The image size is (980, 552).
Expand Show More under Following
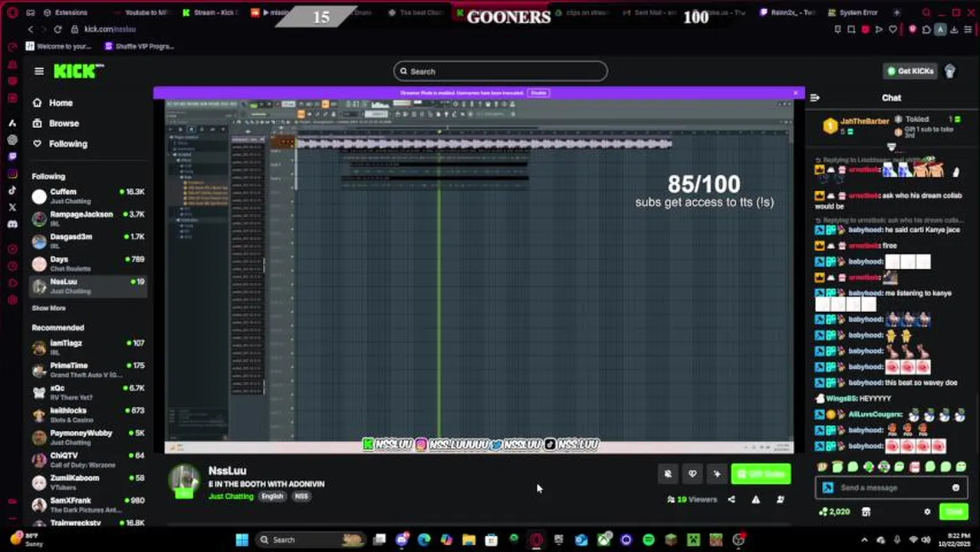pyautogui.click(x=48, y=308)
